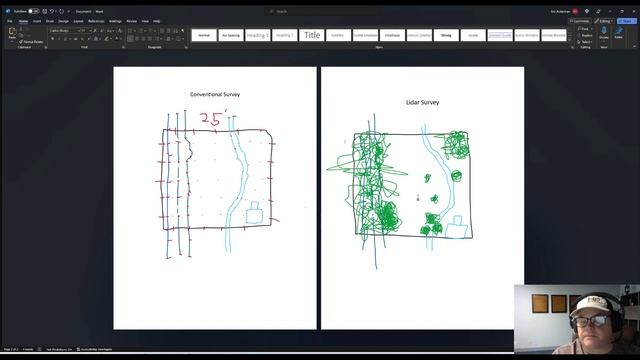Click the Numbering list icon

tap(141, 31)
